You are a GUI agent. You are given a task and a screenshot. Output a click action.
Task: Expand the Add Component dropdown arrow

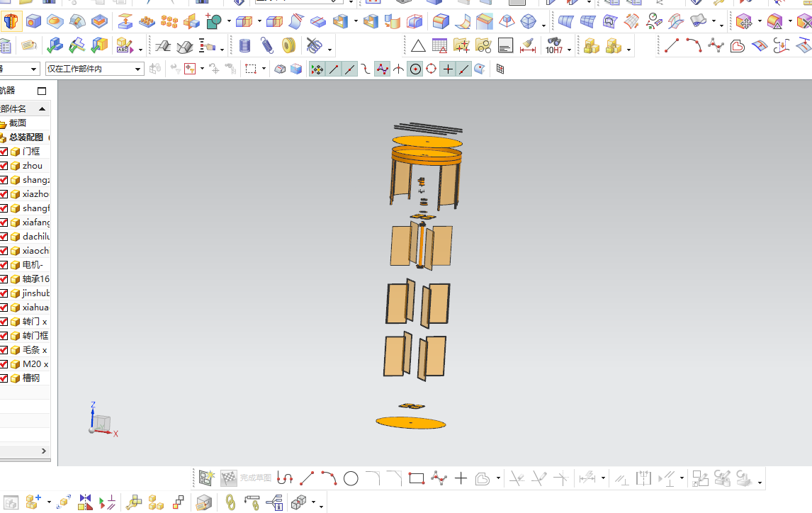click(49, 502)
